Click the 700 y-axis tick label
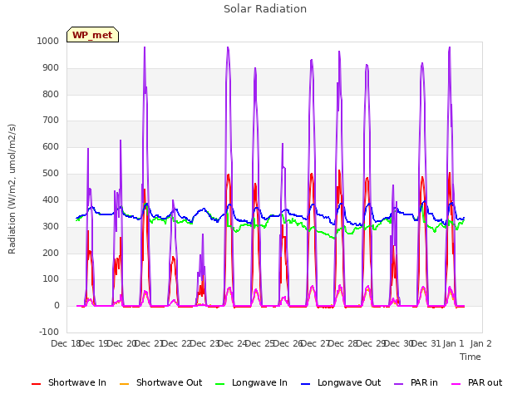Screen dimensions: 532x399 click(x=51, y=120)
